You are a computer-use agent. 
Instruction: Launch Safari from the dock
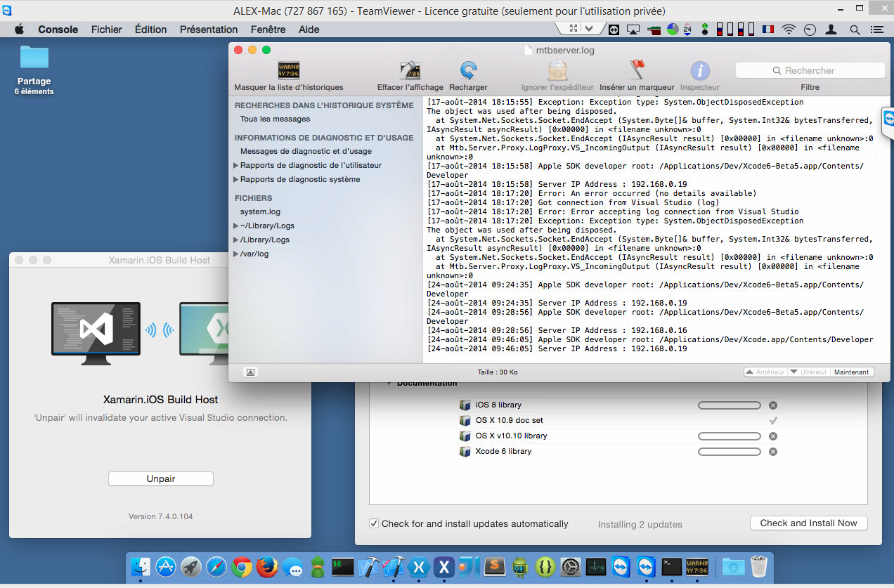click(216, 566)
